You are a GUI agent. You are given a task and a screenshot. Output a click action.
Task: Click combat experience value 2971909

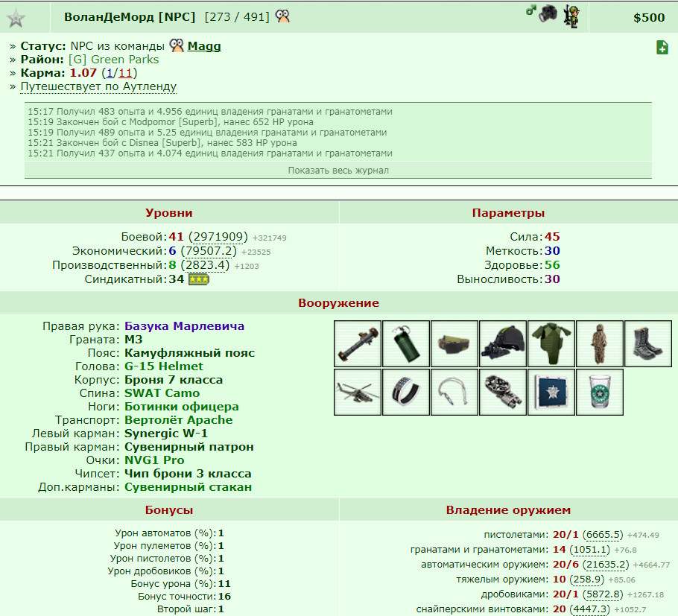coord(218,236)
